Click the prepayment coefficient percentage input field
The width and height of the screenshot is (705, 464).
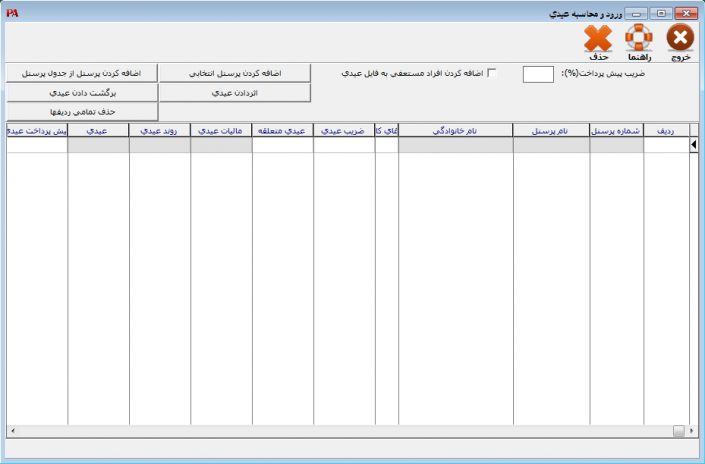(x=538, y=74)
